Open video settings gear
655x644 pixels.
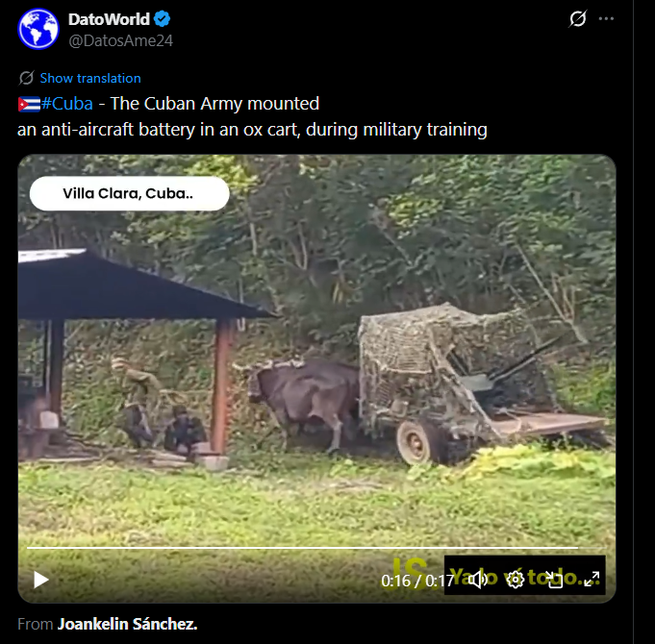pyautogui.click(x=516, y=580)
